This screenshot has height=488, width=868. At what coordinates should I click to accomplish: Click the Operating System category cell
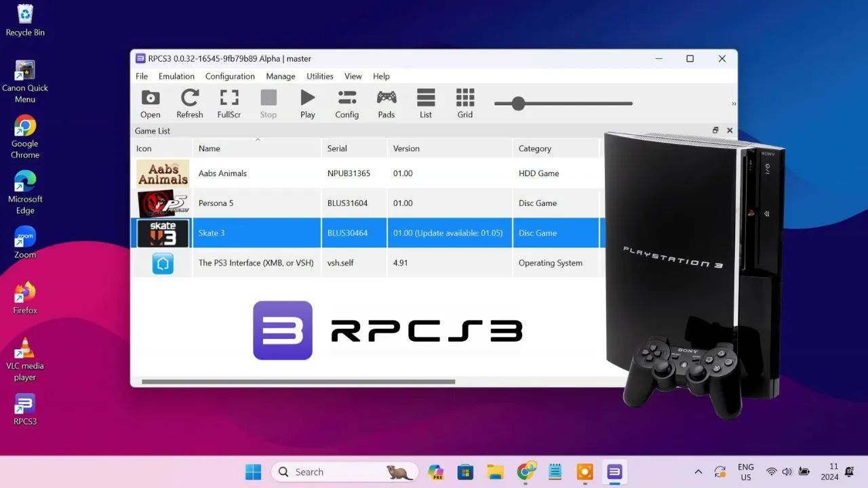coord(557,263)
